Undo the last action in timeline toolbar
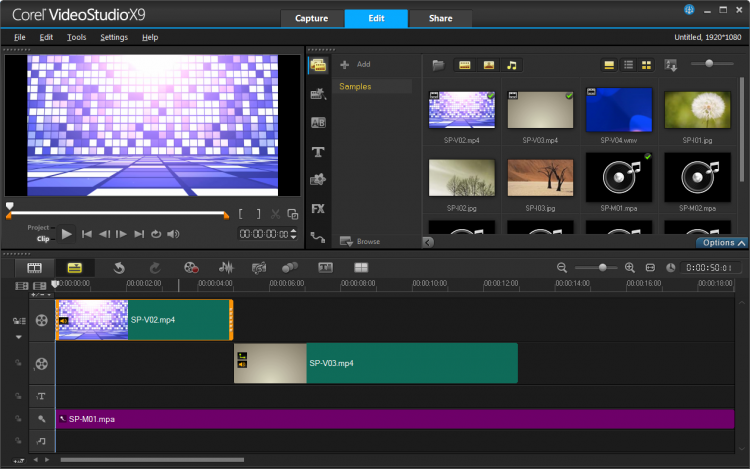 [x=118, y=268]
